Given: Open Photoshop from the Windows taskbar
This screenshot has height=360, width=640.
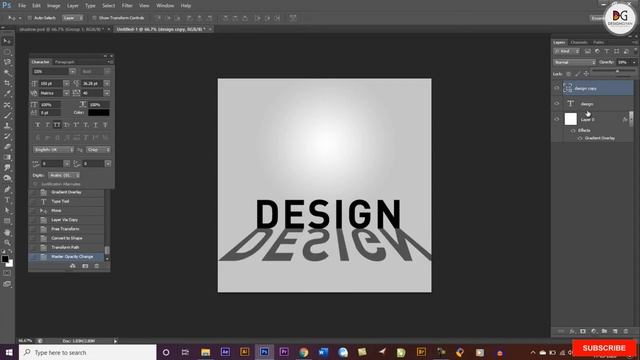Looking at the screenshot, I should tap(264, 352).
